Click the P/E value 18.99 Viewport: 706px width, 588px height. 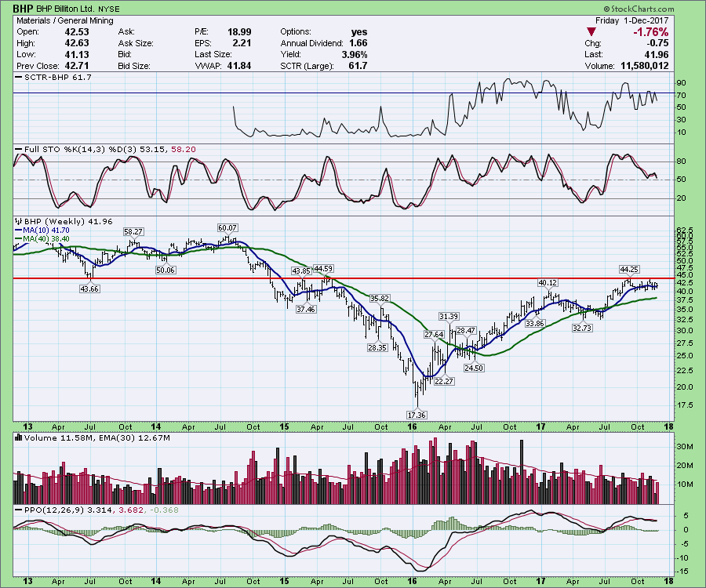tap(239, 32)
